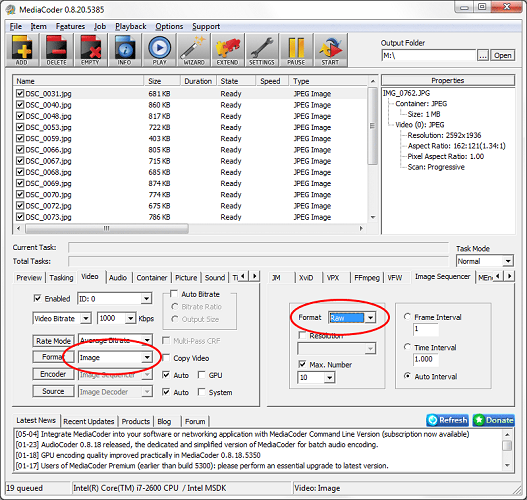The height and width of the screenshot is (500, 527).
Task: Uncheck the DSC_0048.jpg file checkbox
Action: click(20, 116)
